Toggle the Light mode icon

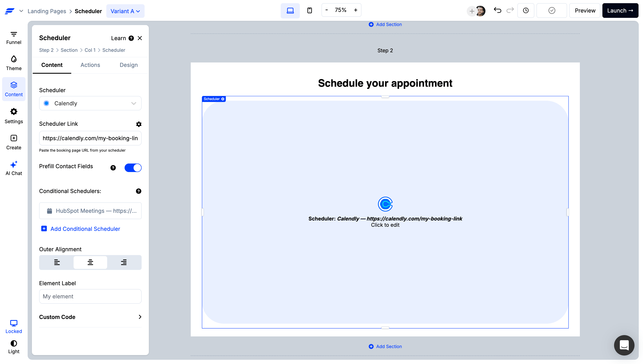click(14, 347)
